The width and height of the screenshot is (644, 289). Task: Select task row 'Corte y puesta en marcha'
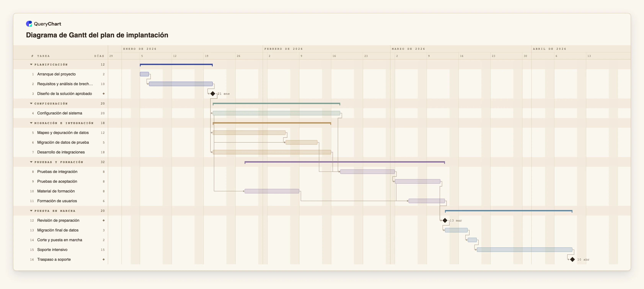(x=60, y=240)
